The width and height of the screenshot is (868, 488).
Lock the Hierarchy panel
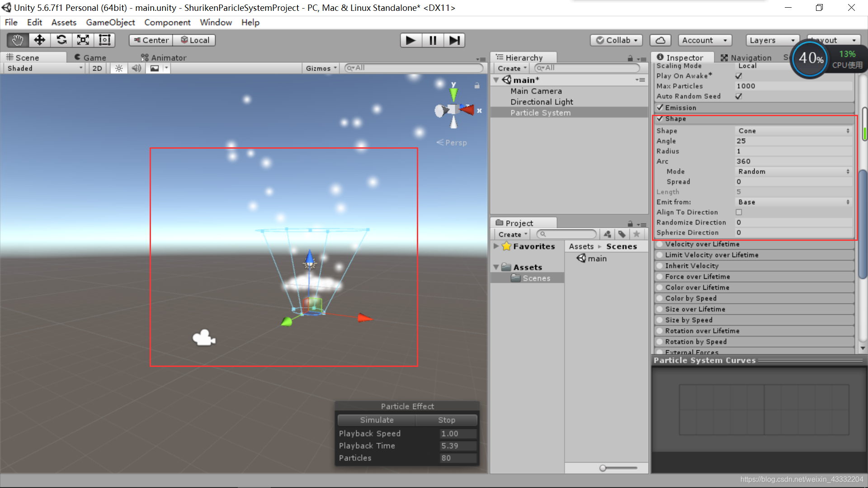tap(630, 58)
